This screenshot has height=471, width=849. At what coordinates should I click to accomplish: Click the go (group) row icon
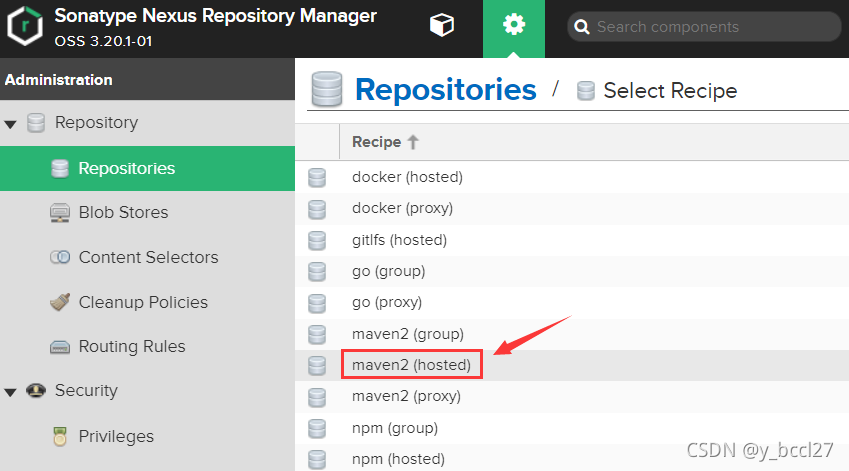(317, 272)
